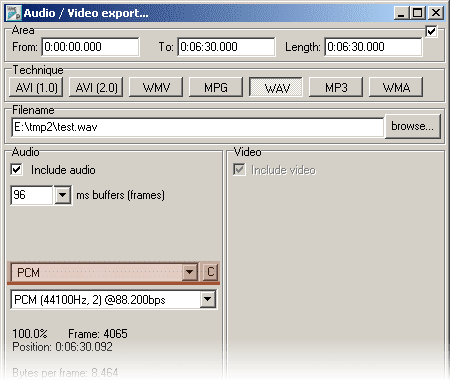Click the Length time field
This screenshot has width=450, height=391.
373,47
